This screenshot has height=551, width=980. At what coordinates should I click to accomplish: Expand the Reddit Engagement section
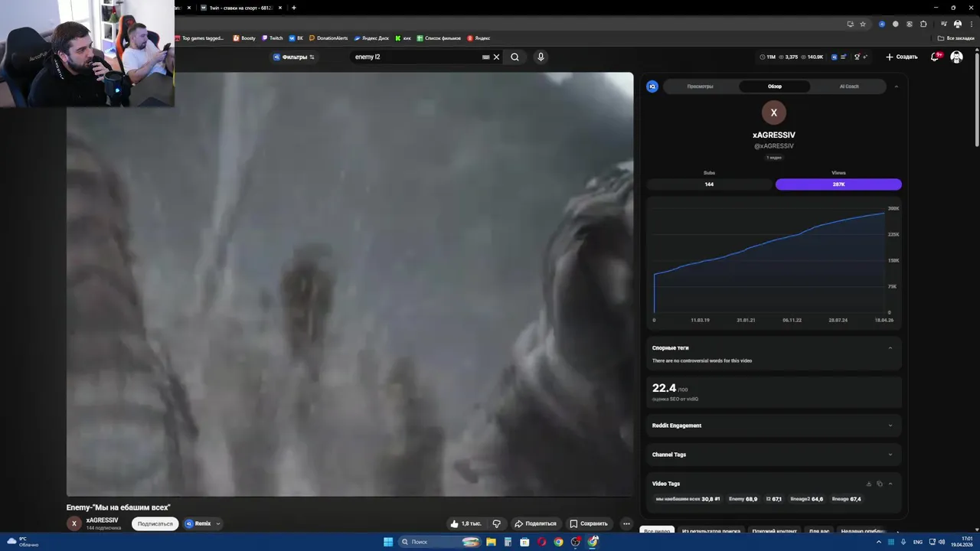[890, 425]
